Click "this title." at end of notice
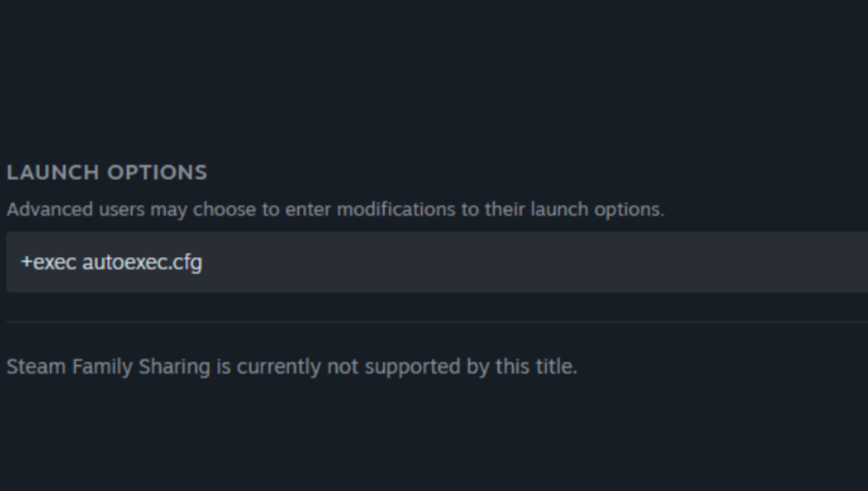The height and width of the screenshot is (491, 868). click(x=536, y=367)
